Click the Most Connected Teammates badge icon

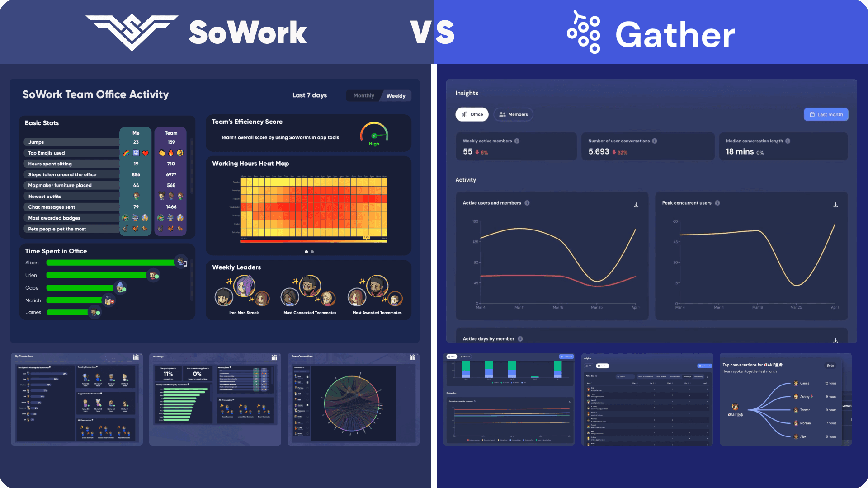click(309, 288)
